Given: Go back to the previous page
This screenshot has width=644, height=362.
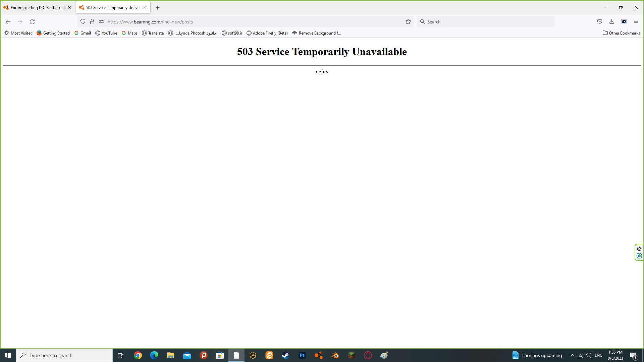Looking at the screenshot, I should tap(8, 22).
